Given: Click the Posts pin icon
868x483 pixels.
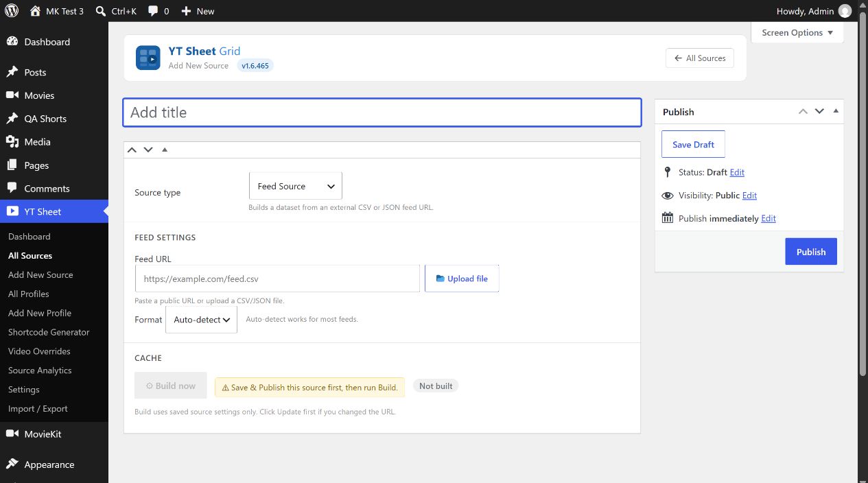Looking at the screenshot, I should click(x=12, y=72).
